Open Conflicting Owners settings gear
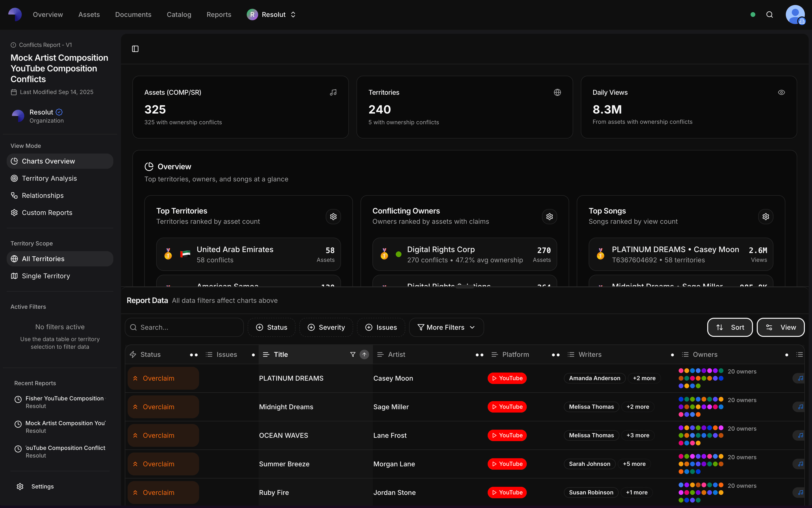Screen dimensions: 812x508 [x=549, y=217]
